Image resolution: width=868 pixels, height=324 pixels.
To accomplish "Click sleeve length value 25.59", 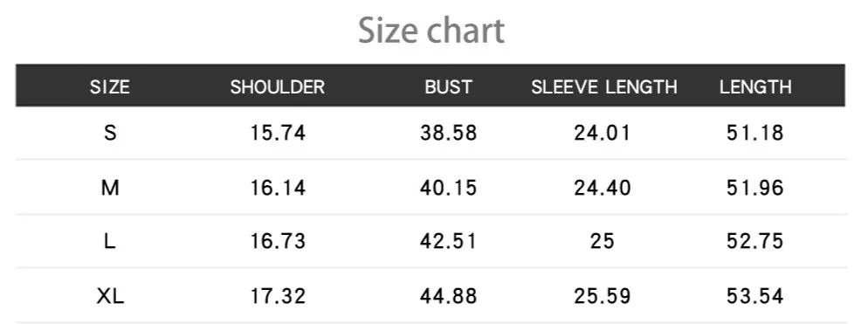I will click(603, 296).
